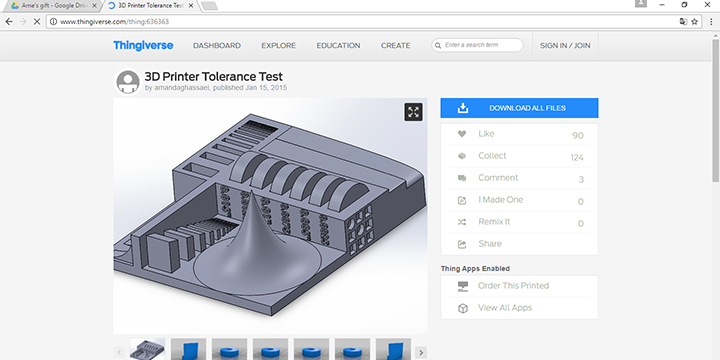Stop the page loading with the X button
The width and height of the screenshot is (720, 360).
click(x=37, y=22)
